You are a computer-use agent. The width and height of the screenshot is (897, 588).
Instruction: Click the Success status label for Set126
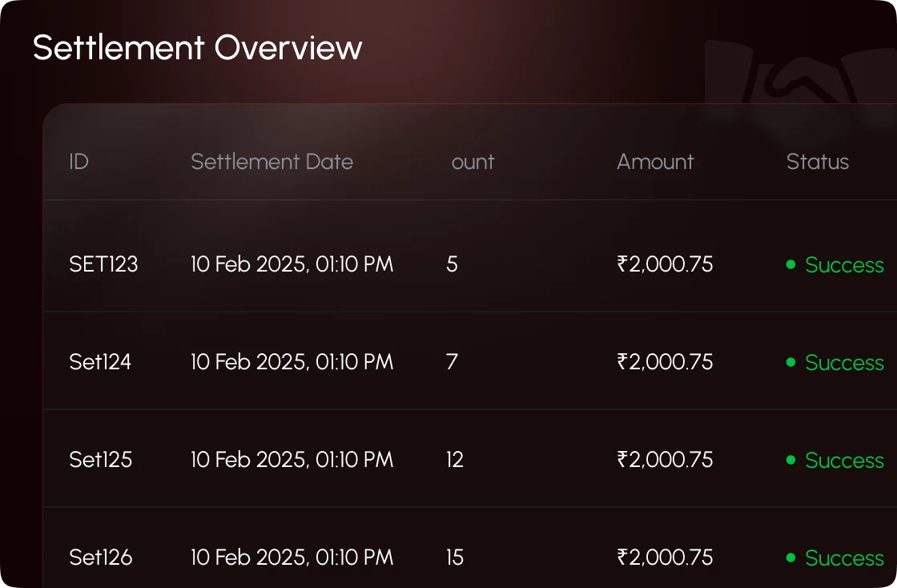845,558
